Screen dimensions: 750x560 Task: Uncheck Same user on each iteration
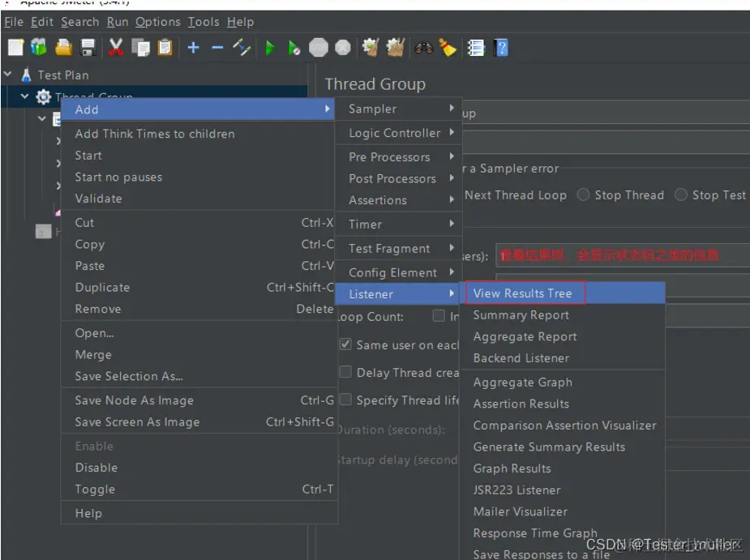pyautogui.click(x=345, y=344)
